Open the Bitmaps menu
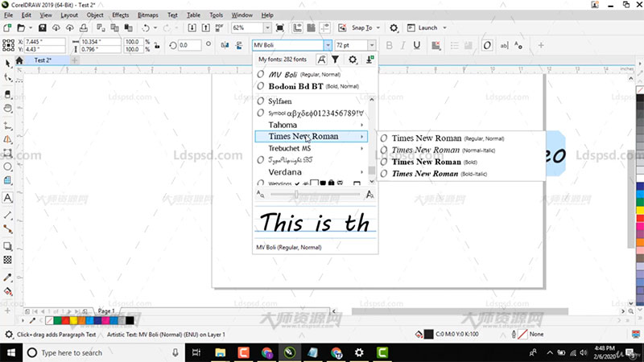The width and height of the screenshot is (644, 362). [x=148, y=15]
